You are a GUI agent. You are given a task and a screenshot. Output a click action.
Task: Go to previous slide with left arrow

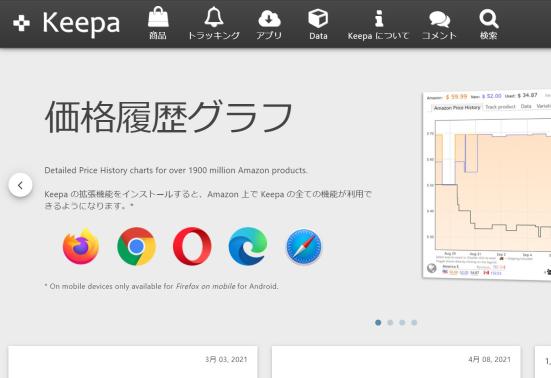click(x=20, y=185)
